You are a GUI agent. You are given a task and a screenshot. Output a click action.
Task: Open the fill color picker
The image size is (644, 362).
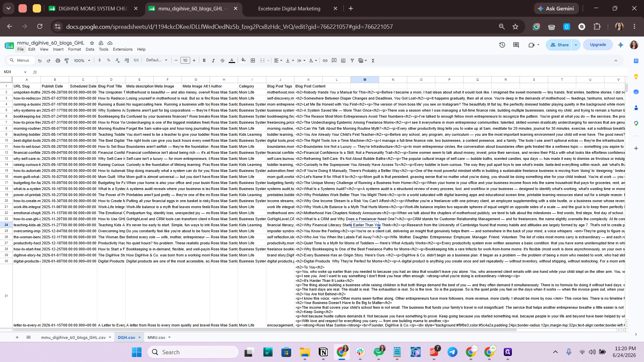(244, 60)
